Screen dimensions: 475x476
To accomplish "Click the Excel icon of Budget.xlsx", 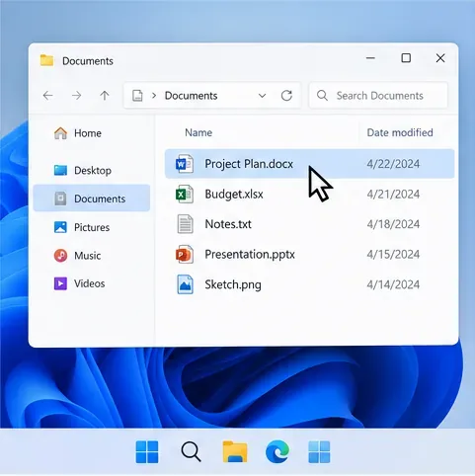I will coord(185,194).
